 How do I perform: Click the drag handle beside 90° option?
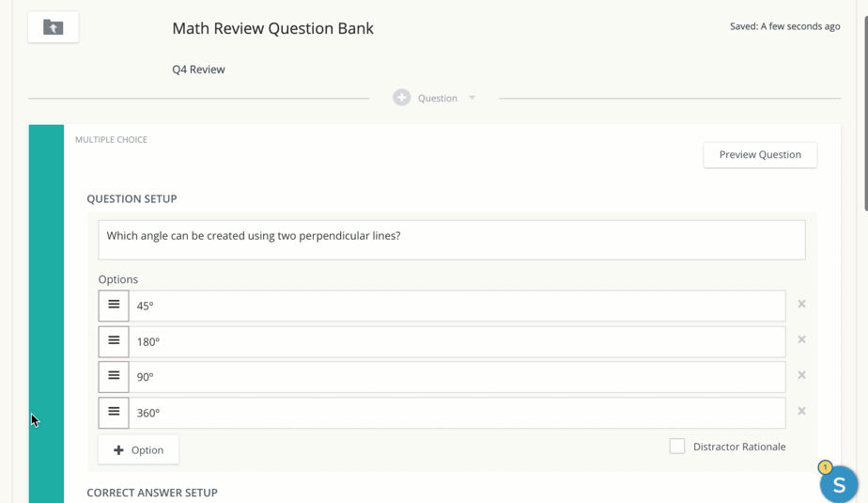pyautogui.click(x=114, y=377)
